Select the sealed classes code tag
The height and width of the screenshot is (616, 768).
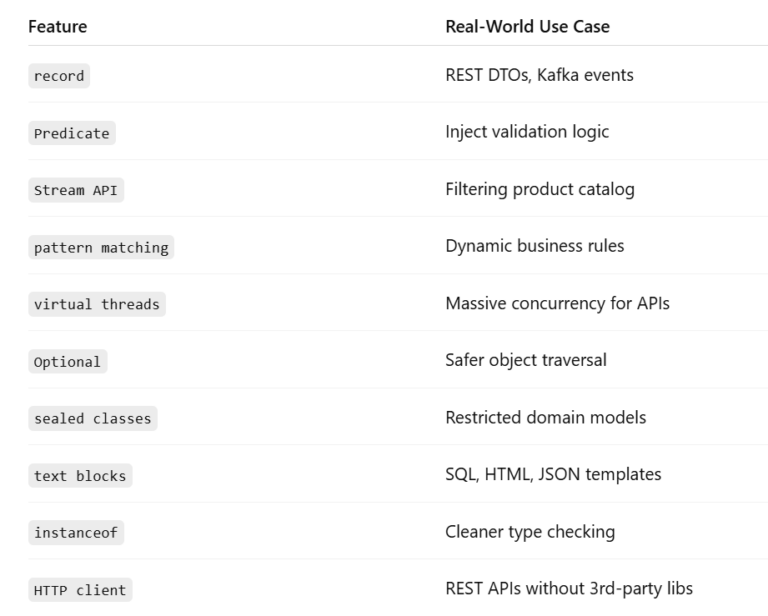coord(92,419)
